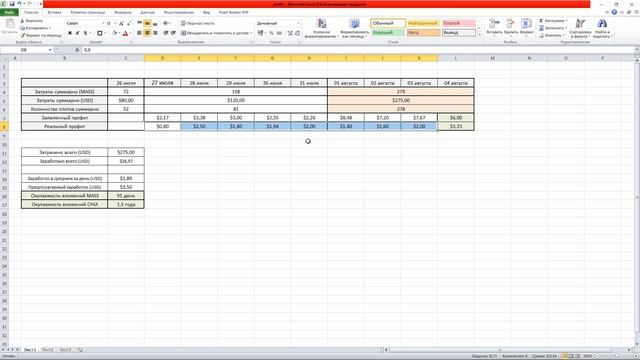The width and height of the screenshot is (640, 360).
Task: Open the font color dropdown arrow
Action: (130, 33)
